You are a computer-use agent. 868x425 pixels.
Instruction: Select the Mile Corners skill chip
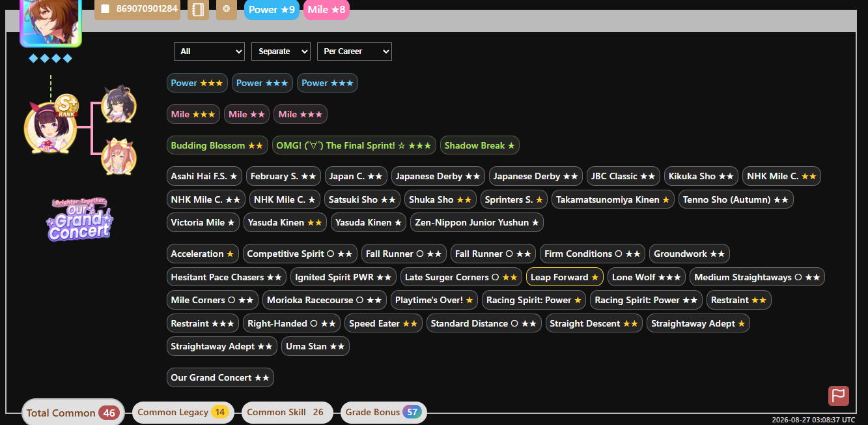[212, 300]
